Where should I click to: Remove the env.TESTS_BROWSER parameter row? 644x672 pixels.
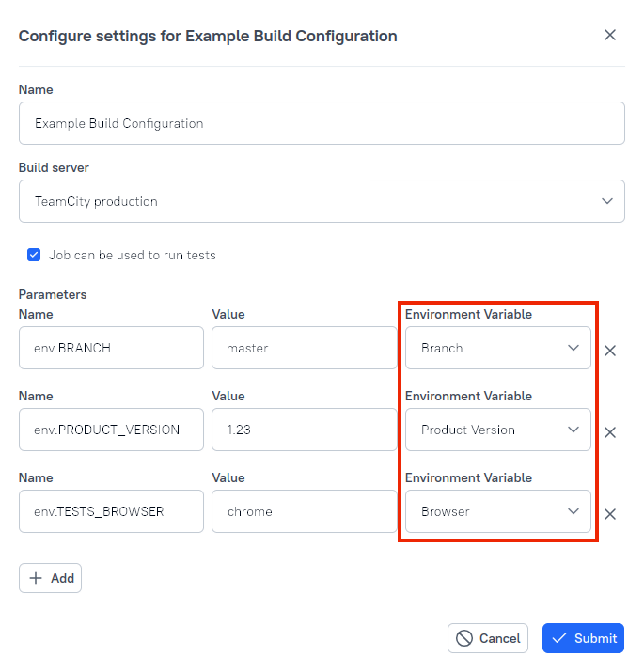610,514
